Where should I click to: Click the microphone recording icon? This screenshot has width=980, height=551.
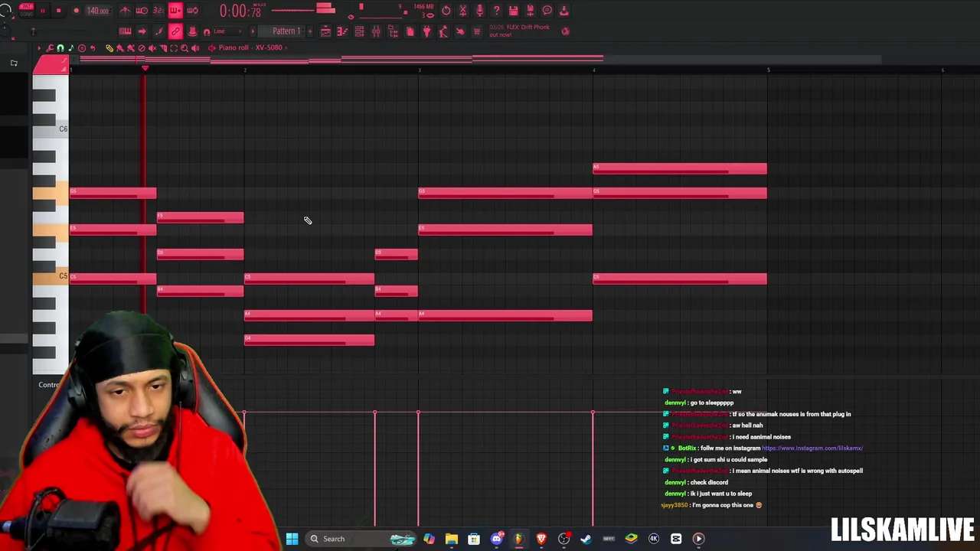click(480, 11)
